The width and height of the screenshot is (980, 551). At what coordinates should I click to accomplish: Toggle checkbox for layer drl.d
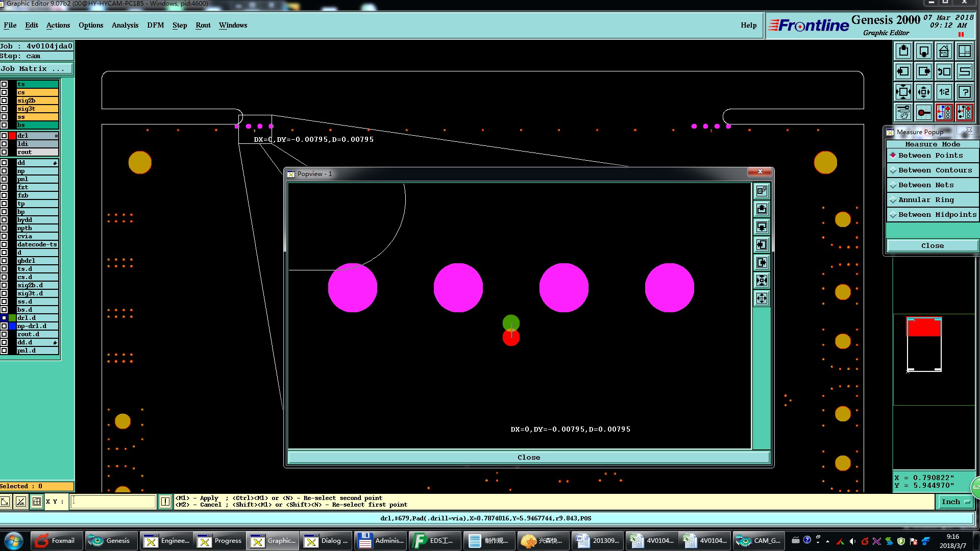[4, 318]
